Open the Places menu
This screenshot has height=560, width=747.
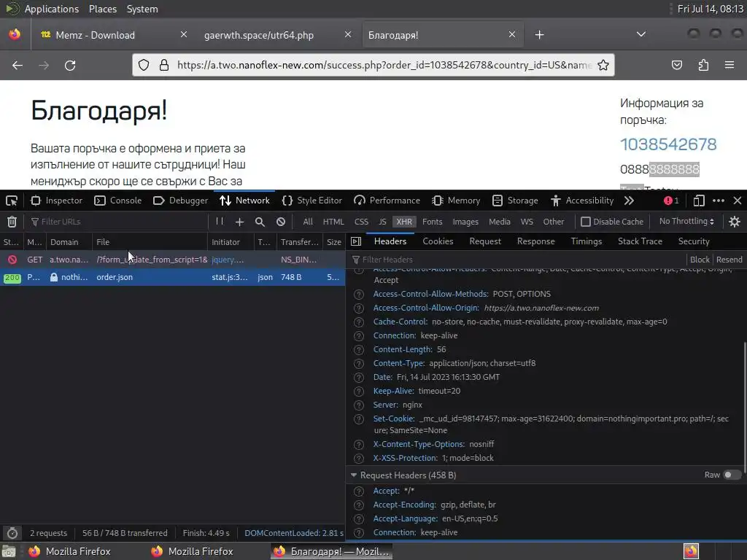click(x=102, y=9)
